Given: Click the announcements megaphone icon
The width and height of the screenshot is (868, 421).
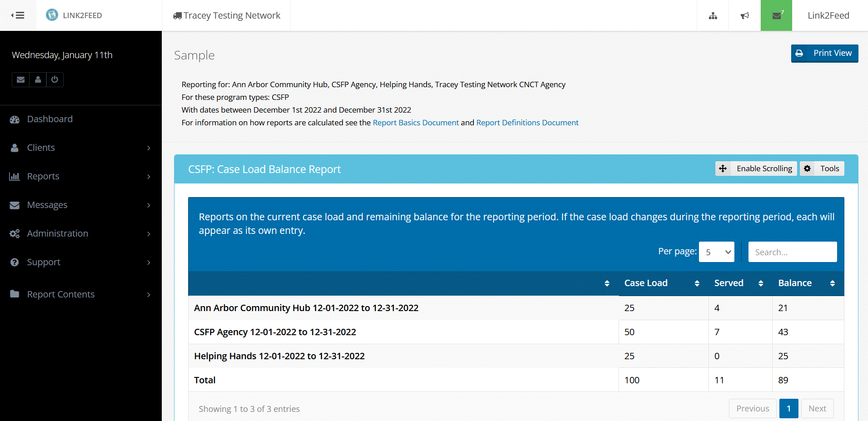Looking at the screenshot, I should (744, 15).
